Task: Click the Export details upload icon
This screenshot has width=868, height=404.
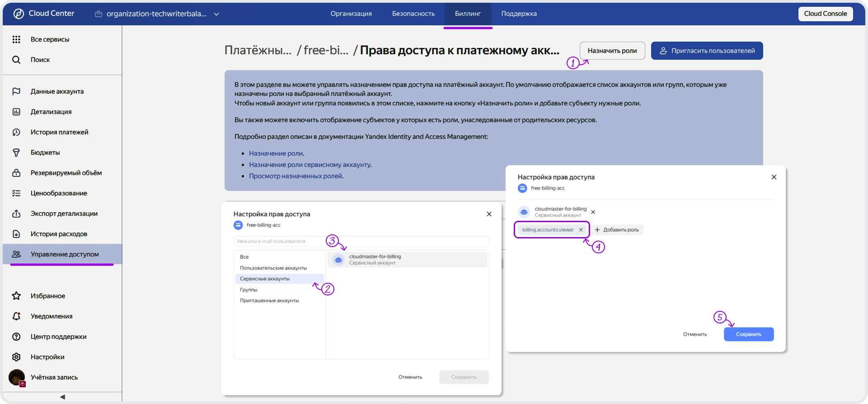Action: pos(16,214)
